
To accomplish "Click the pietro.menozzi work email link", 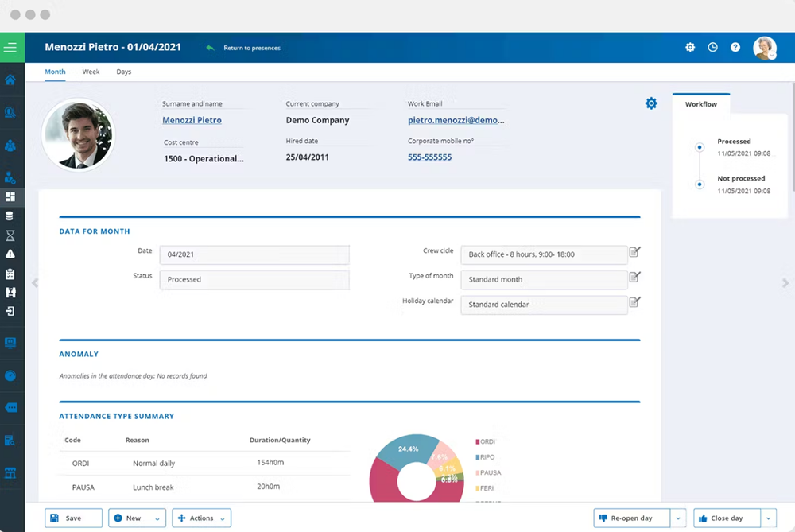I will (456, 120).
